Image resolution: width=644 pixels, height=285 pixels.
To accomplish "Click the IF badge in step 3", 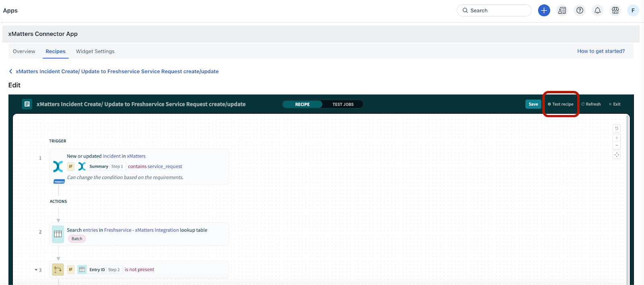I will [x=71, y=270].
